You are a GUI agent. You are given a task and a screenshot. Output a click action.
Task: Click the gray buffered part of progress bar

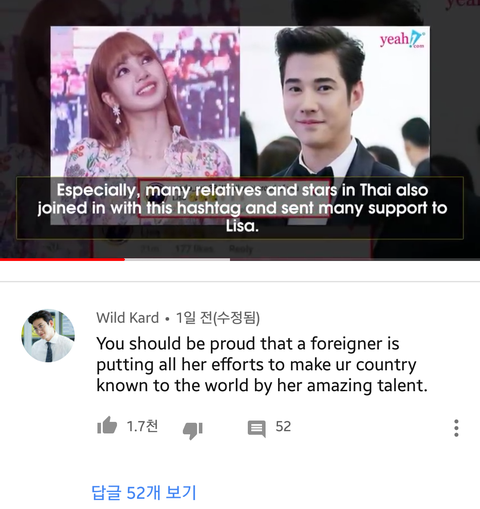pyautogui.click(x=177, y=259)
